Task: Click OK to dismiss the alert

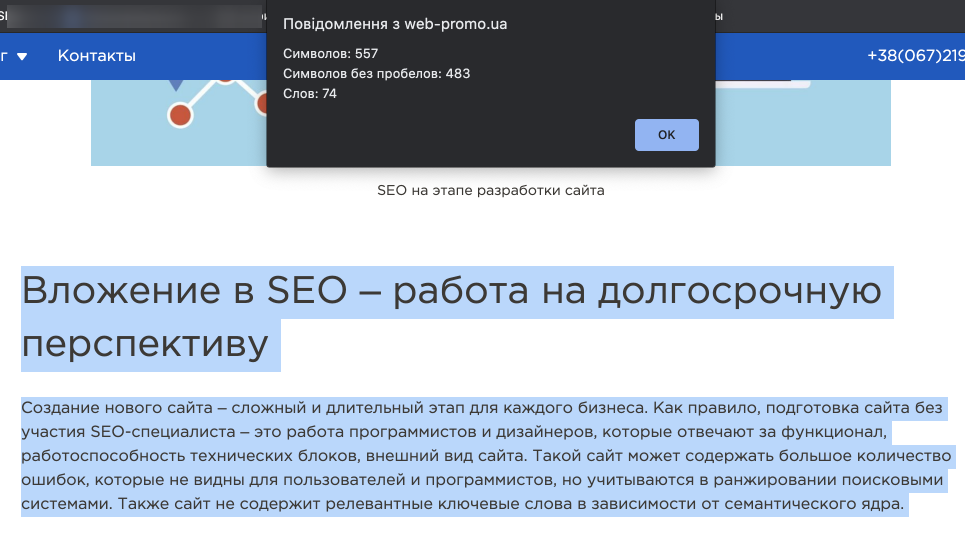Action: 666,135
